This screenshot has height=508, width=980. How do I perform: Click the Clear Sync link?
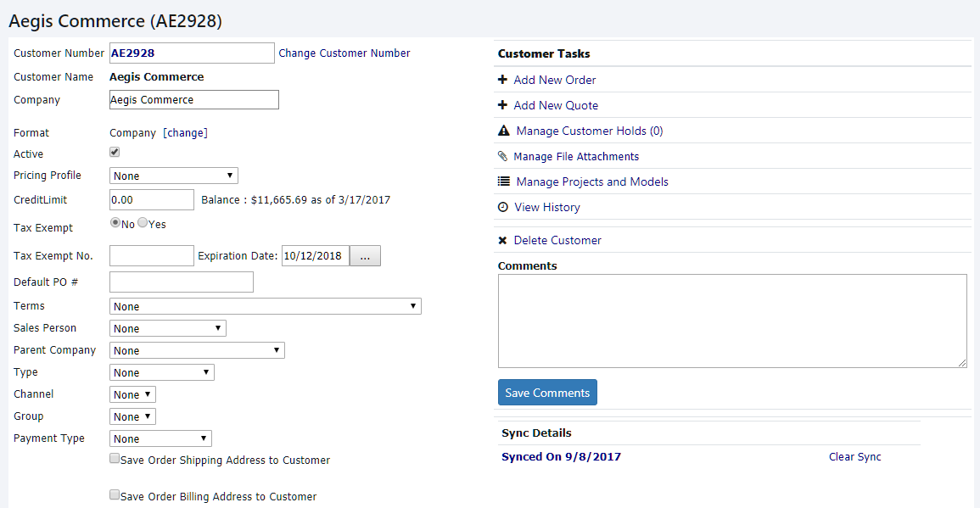854,457
